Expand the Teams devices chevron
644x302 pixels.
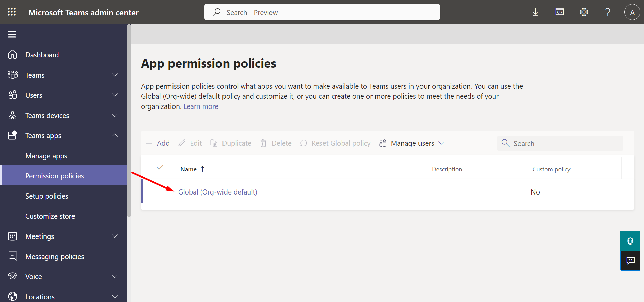click(115, 115)
